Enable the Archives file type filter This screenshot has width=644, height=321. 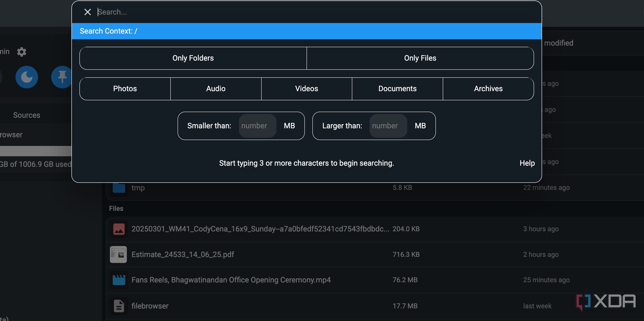tap(488, 89)
